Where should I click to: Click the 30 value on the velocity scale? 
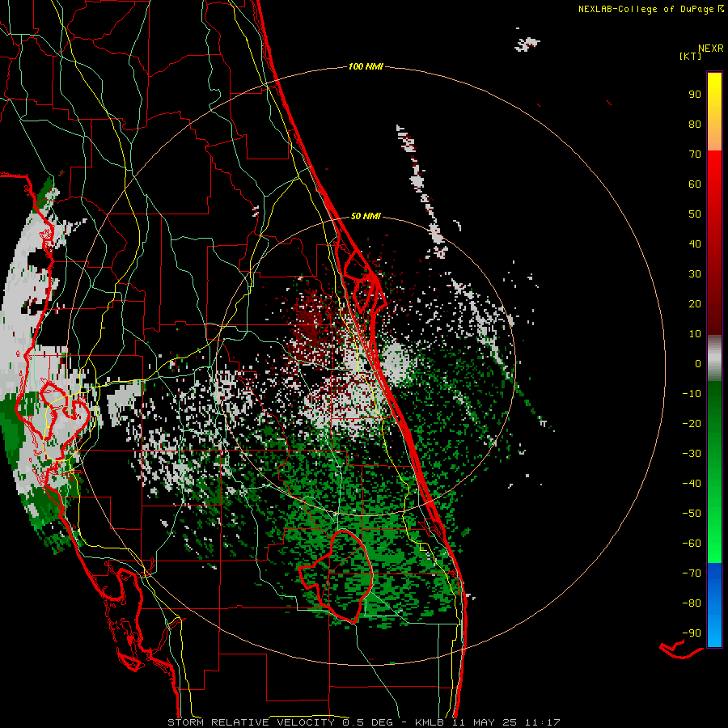click(x=695, y=274)
